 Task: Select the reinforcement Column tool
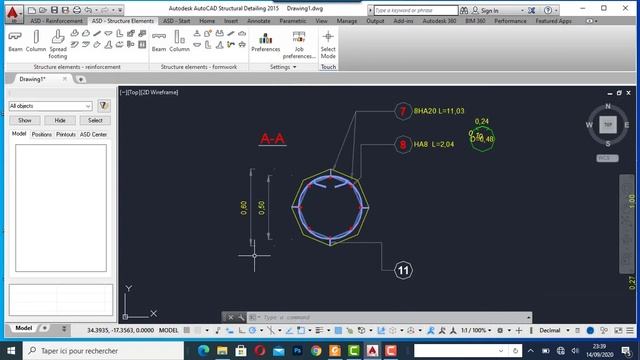[36, 41]
